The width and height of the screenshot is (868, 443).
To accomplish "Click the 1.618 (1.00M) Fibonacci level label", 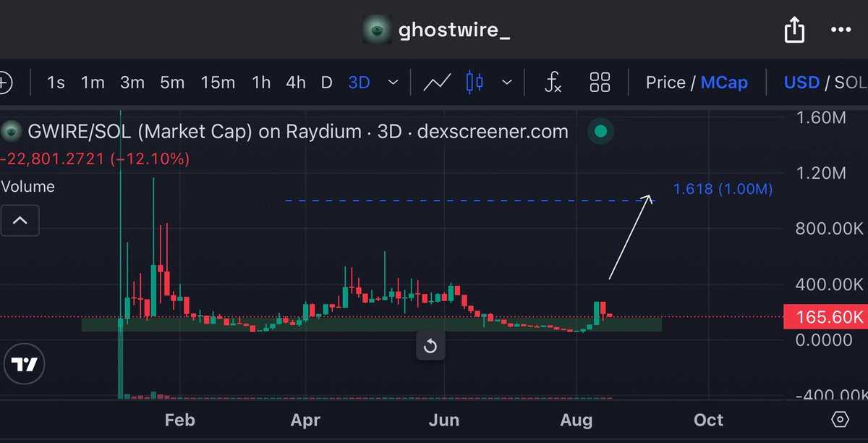I will pos(723,189).
